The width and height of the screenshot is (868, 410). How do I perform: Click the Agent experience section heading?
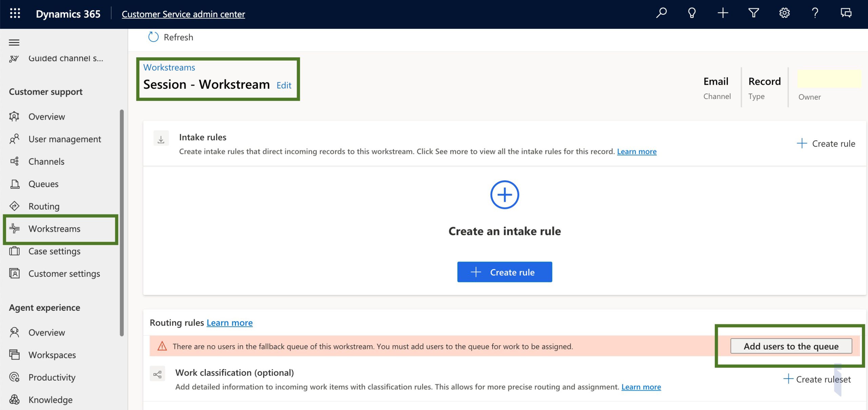pos(45,308)
